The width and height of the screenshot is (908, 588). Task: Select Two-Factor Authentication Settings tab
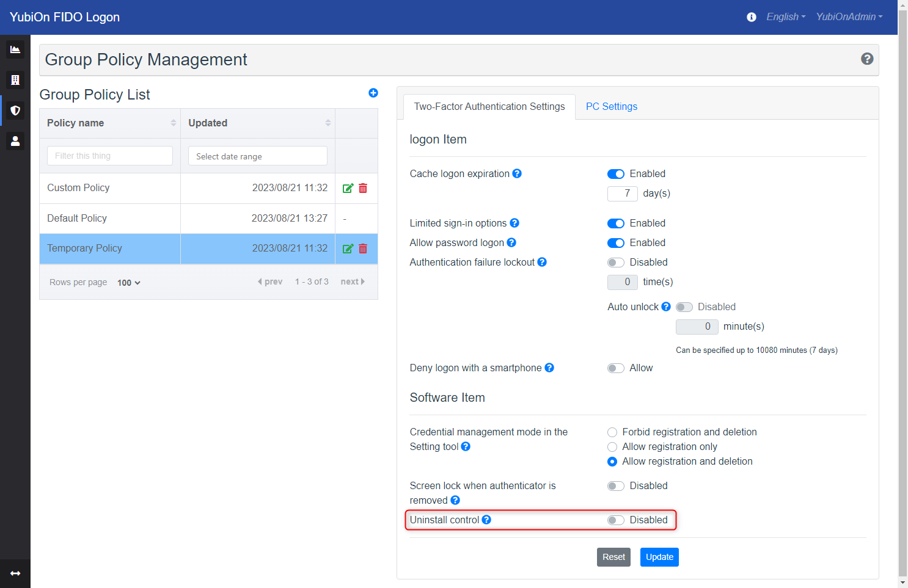click(x=489, y=106)
